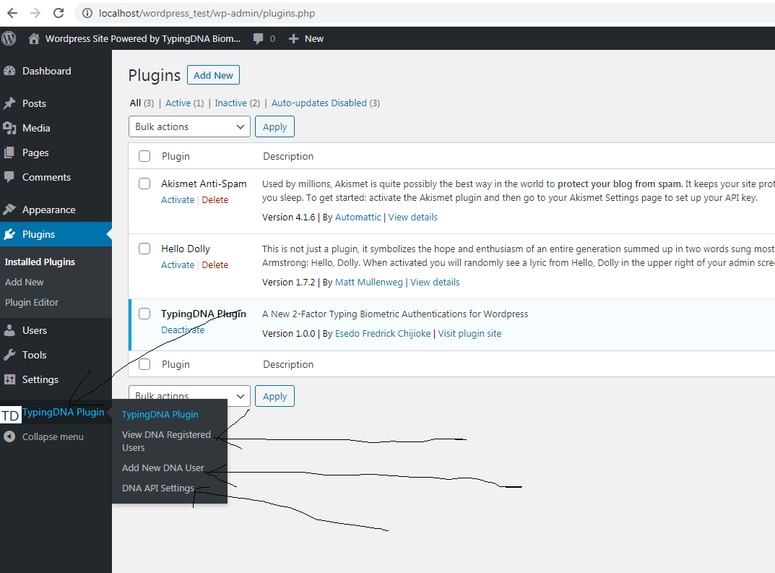
Task: Open the site name in admin bar
Action: click(x=143, y=39)
